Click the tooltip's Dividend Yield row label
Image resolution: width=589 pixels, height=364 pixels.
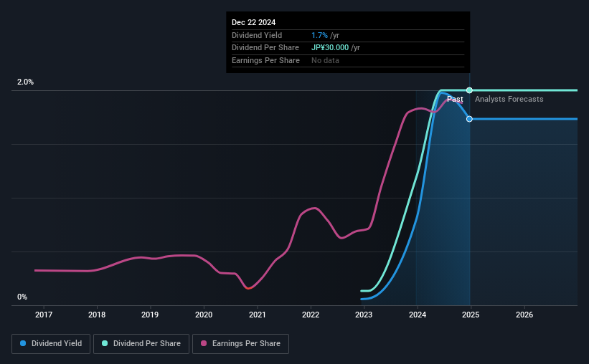(257, 35)
